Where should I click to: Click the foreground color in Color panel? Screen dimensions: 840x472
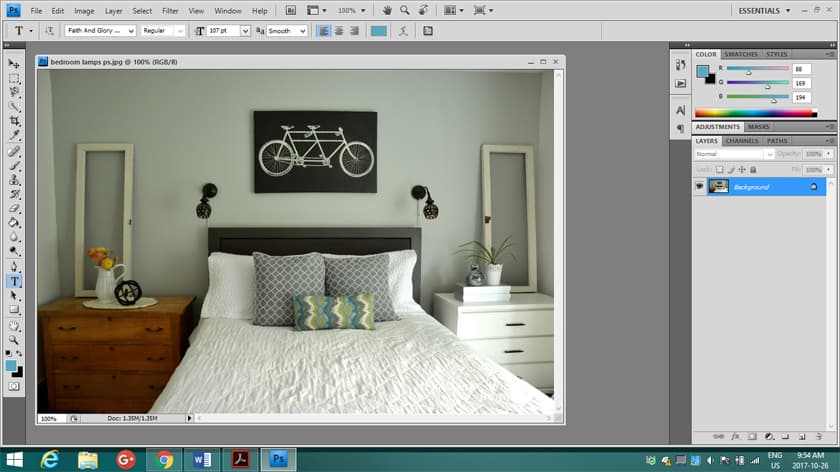(x=702, y=71)
